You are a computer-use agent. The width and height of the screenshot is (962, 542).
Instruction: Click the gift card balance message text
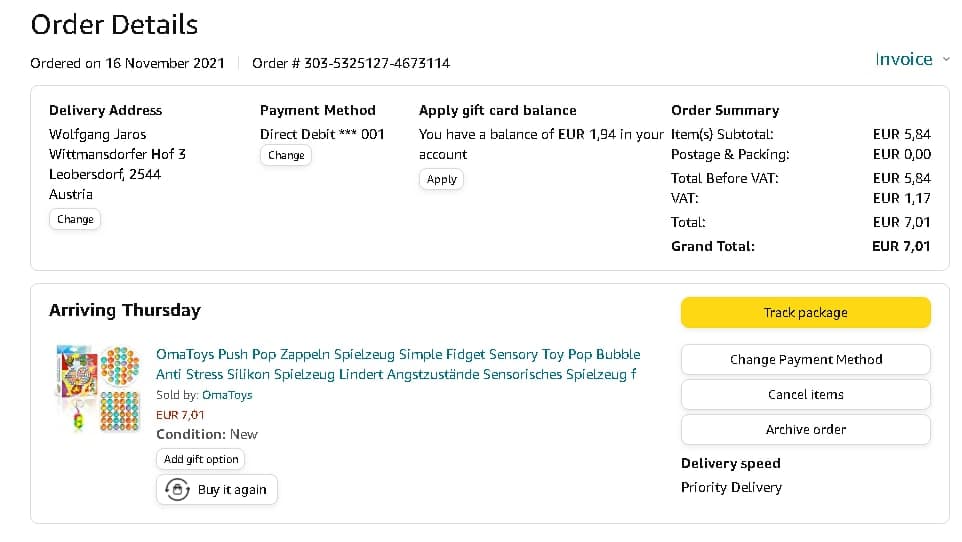pyautogui.click(x=540, y=144)
